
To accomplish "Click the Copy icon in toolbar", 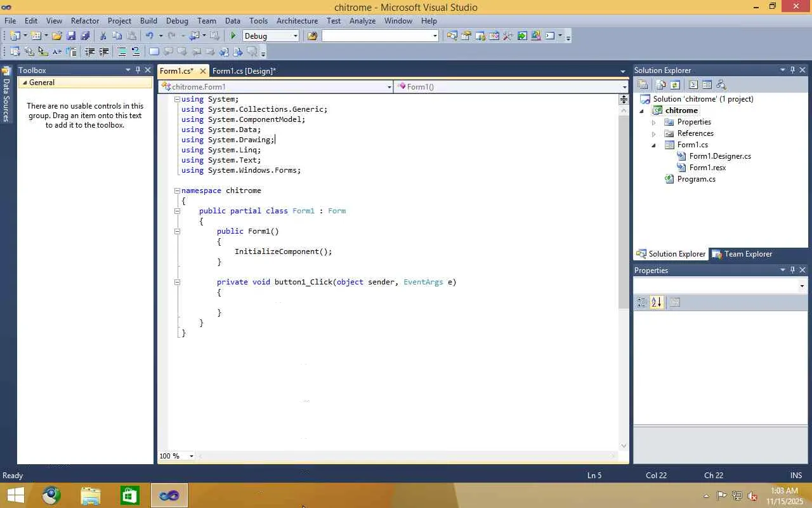I will tap(117, 36).
